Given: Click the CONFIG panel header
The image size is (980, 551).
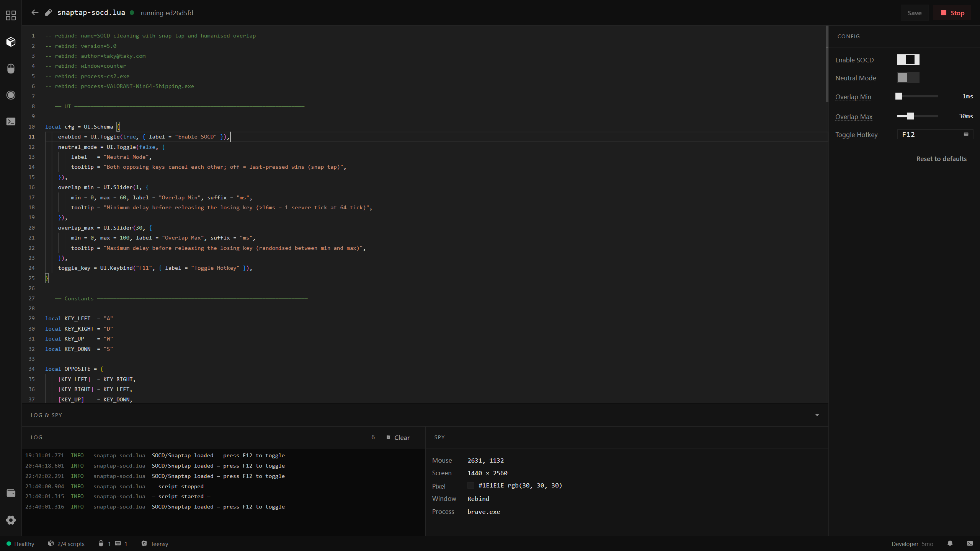Looking at the screenshot, I should tap(849, 36).
